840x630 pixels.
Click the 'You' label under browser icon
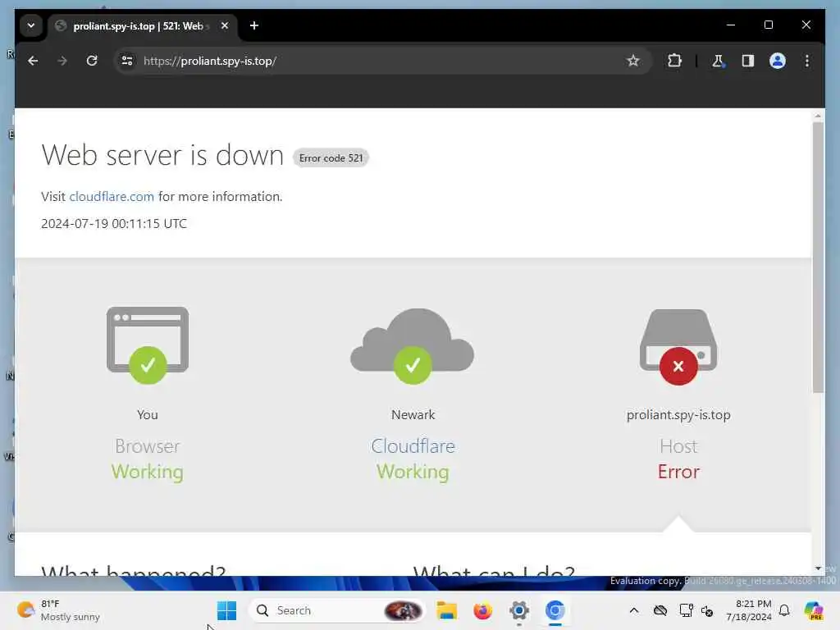click(x=148, y=414)
